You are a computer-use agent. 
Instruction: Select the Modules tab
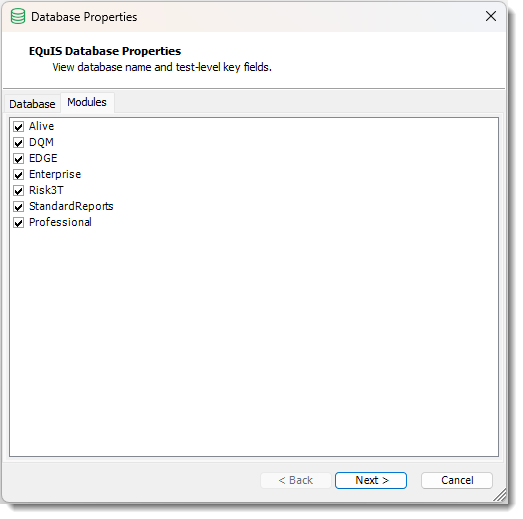(87, 102)
